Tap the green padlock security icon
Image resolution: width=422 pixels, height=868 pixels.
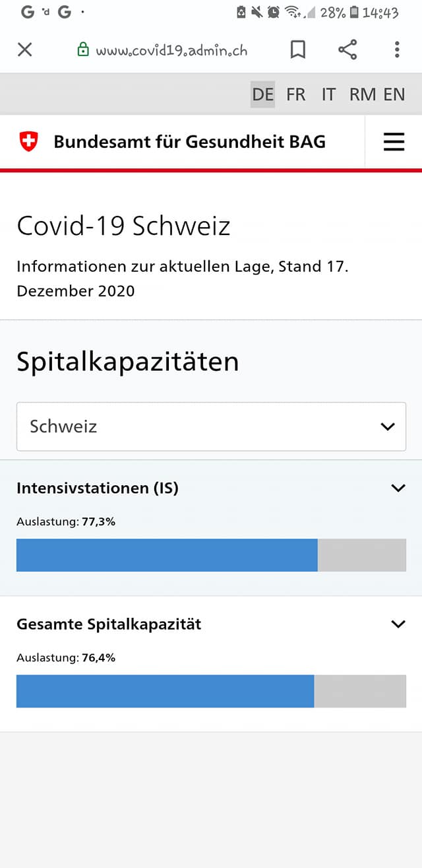click(83, 50)
